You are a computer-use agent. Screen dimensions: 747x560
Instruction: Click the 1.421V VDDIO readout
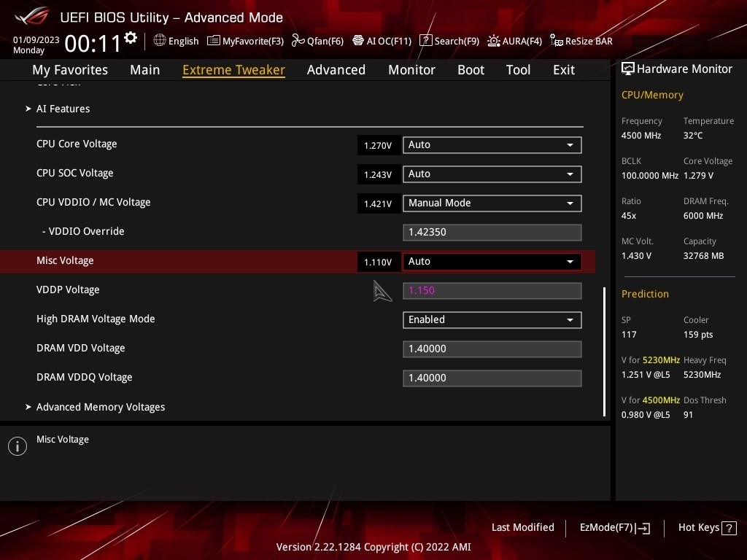click(379, 204)
